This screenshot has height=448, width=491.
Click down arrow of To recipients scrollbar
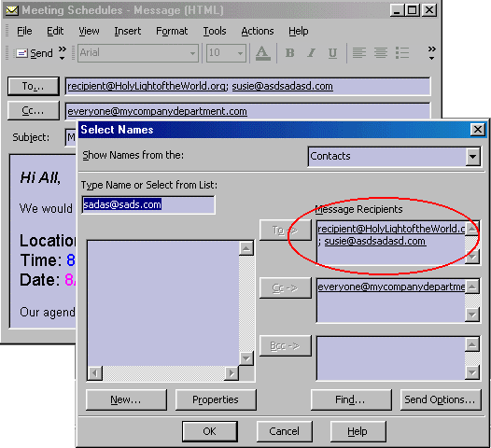pyautogui.click(x=472, y=258)
